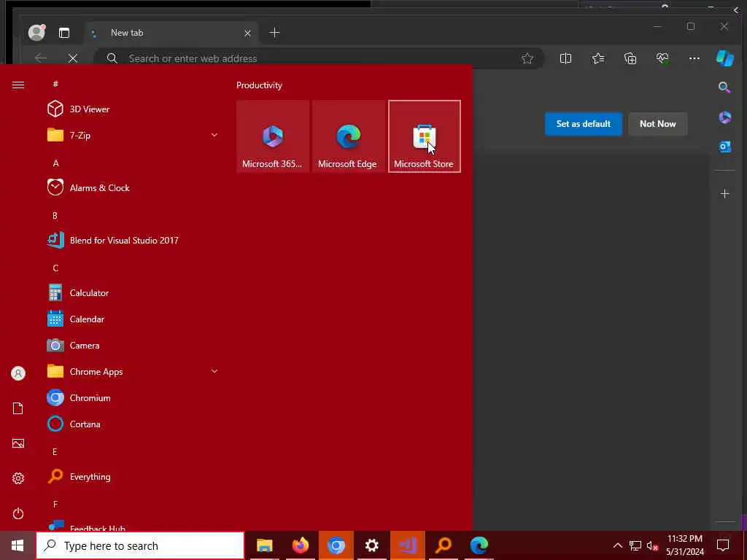Image resolution: width=747 pixels, height=560 pixels.
Task: Open Chromium from the Start list
Action: coord(133,397)
